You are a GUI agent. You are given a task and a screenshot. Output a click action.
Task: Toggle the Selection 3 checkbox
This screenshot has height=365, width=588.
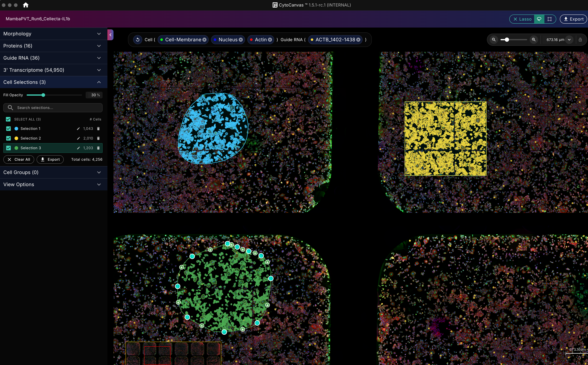[8, 148]
